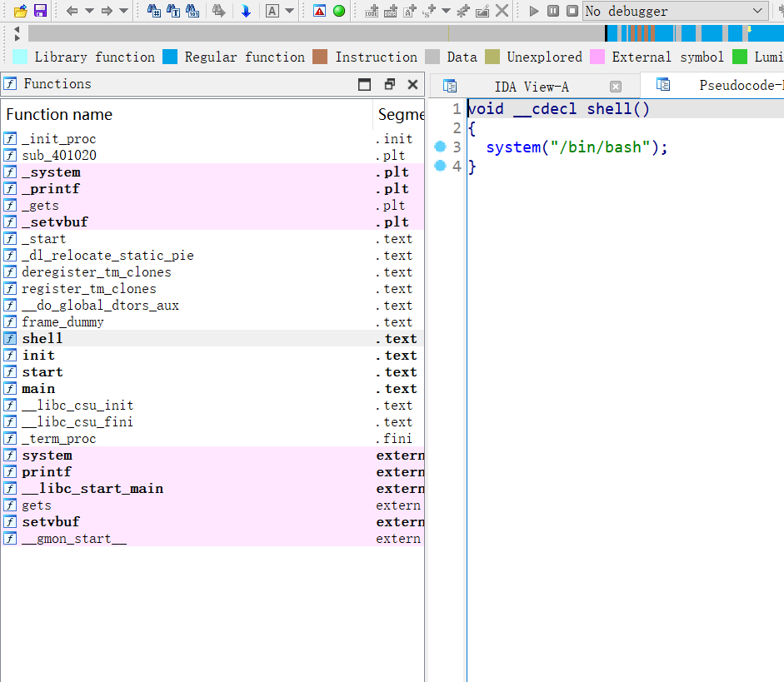The height and width of the screenshot is (682, 784).
Task: Toggle the breakpoint dot on pseudocode line 4
Action: click(440, 166)
